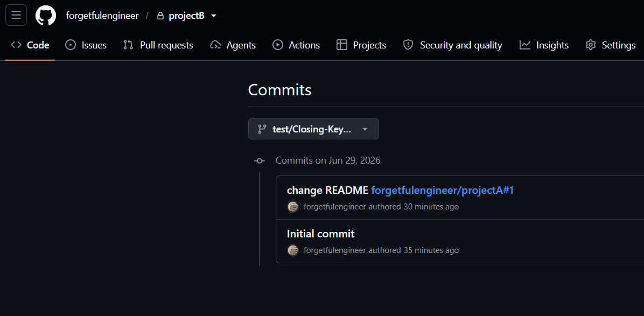Open the 'change README' commit
644x316 pixels.
tap(327, 191)
